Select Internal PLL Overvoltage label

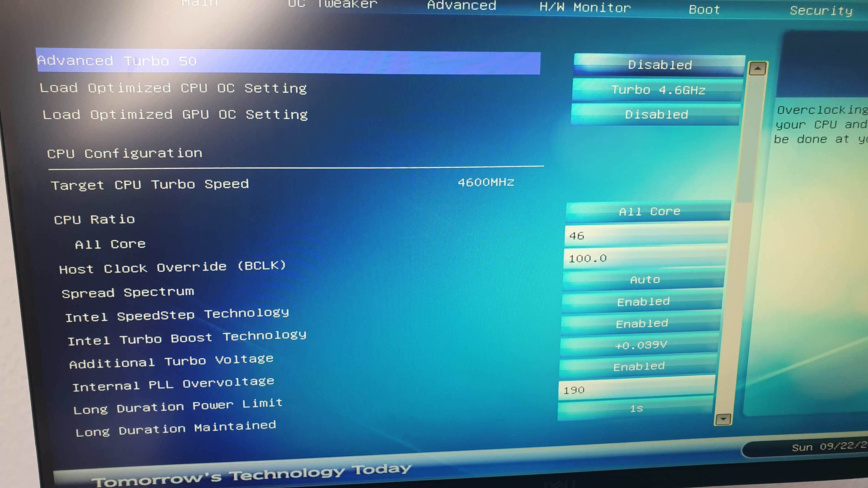pos(173,384)
